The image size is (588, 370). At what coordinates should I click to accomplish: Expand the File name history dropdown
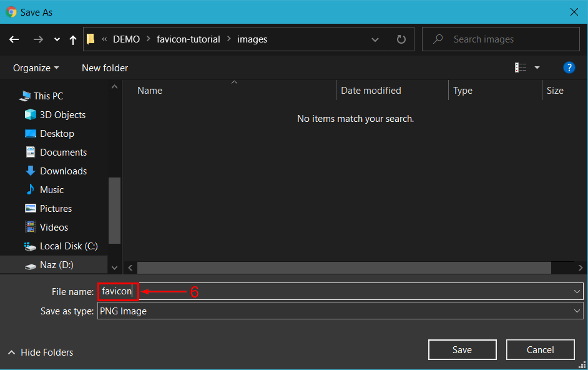click(x=577, y=291)
